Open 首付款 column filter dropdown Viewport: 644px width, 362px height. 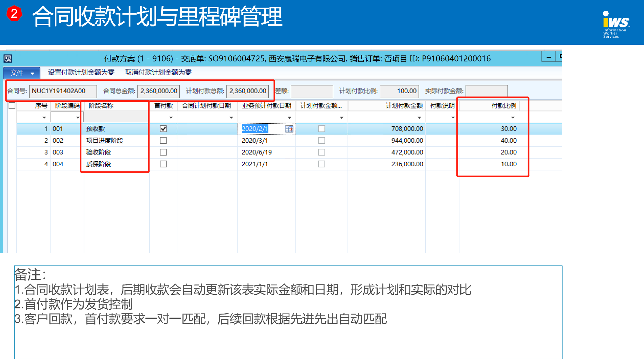click(x=171, y=118)
